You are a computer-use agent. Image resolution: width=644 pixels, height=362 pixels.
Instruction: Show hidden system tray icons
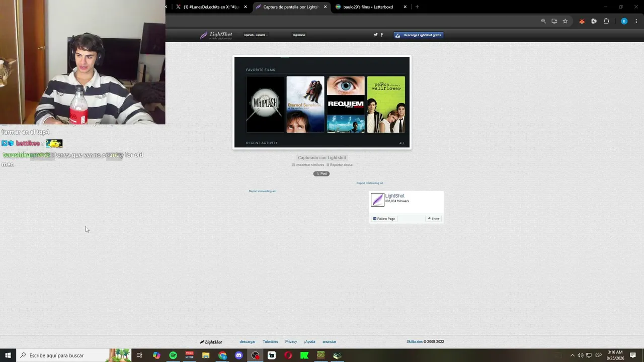coord(572,355)
